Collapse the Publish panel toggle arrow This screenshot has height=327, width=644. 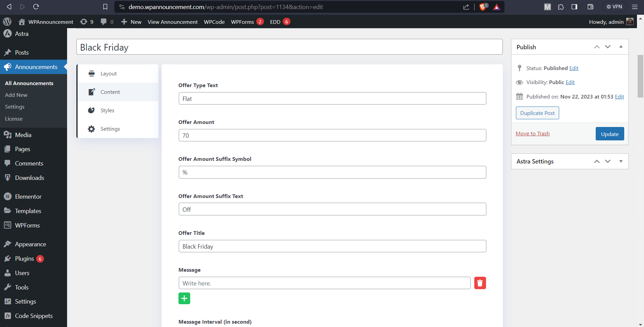pyautogui.click(x=621, y=47)
